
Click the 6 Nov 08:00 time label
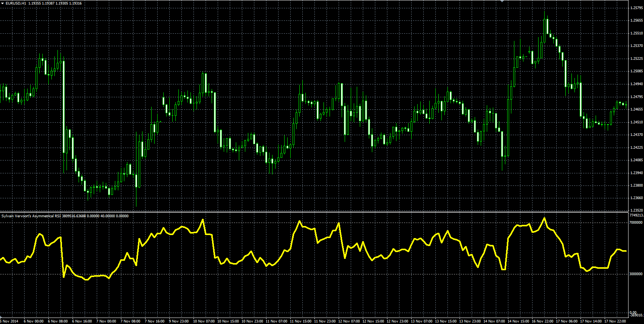point(58,321)
